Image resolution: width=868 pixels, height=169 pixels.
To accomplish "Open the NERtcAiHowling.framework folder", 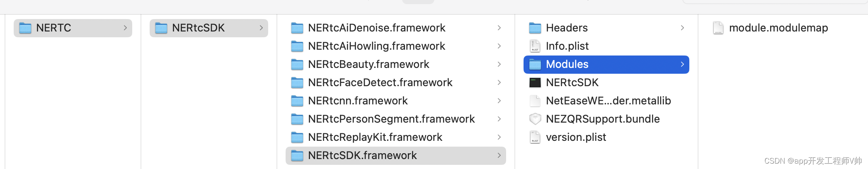I will (396, 46).
